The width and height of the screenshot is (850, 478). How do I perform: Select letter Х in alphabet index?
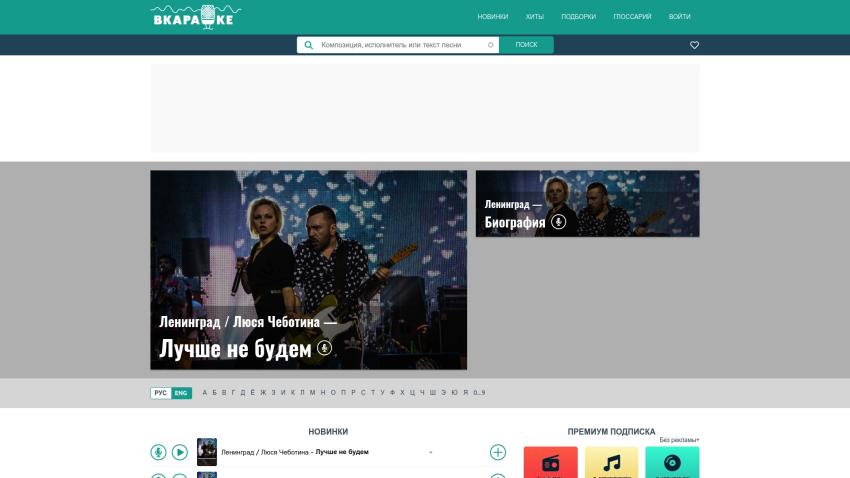point(402,393)
